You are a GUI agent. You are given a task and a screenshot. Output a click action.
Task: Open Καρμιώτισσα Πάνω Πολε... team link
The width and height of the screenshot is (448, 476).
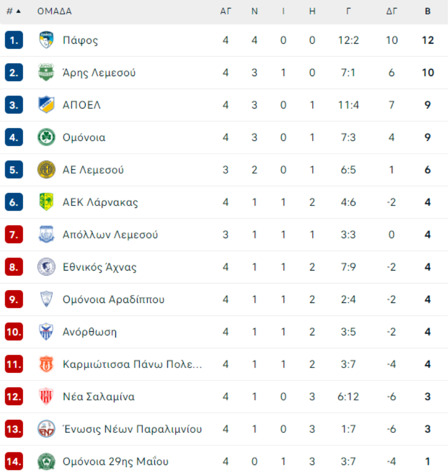click(132, 364)
